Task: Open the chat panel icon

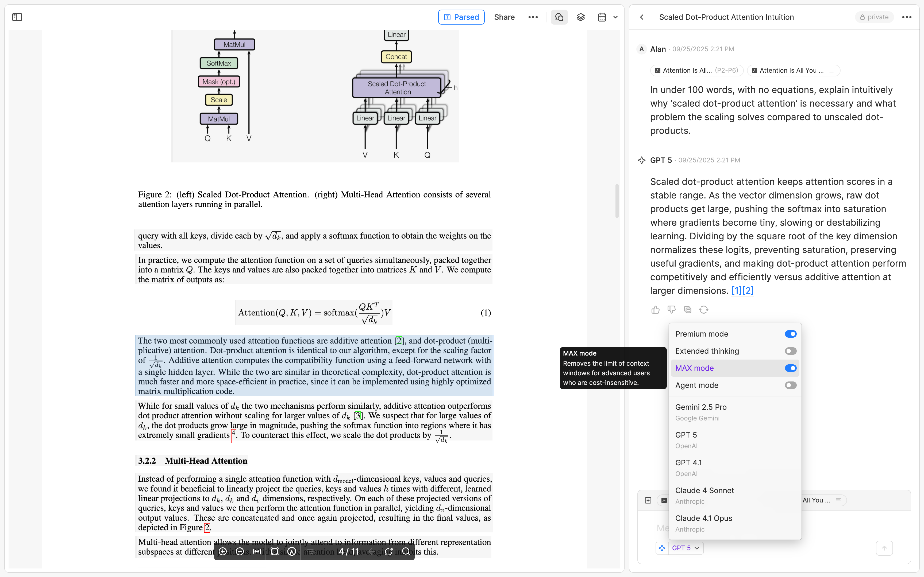Action: (559, 17)
